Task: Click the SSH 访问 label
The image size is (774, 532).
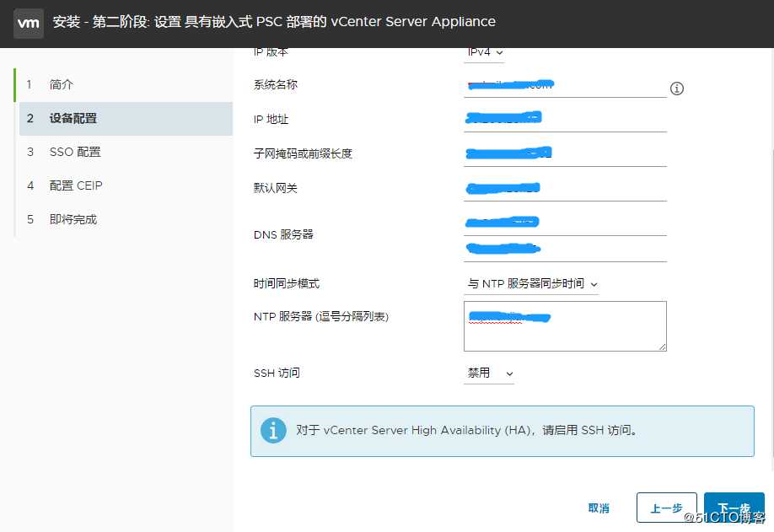Action: coord(277,373)
